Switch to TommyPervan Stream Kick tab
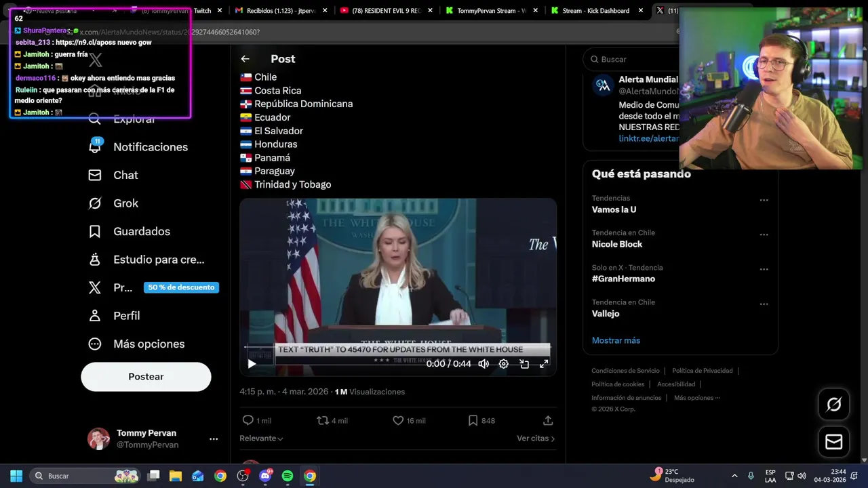The image size is (868, 488). [492, 11]
